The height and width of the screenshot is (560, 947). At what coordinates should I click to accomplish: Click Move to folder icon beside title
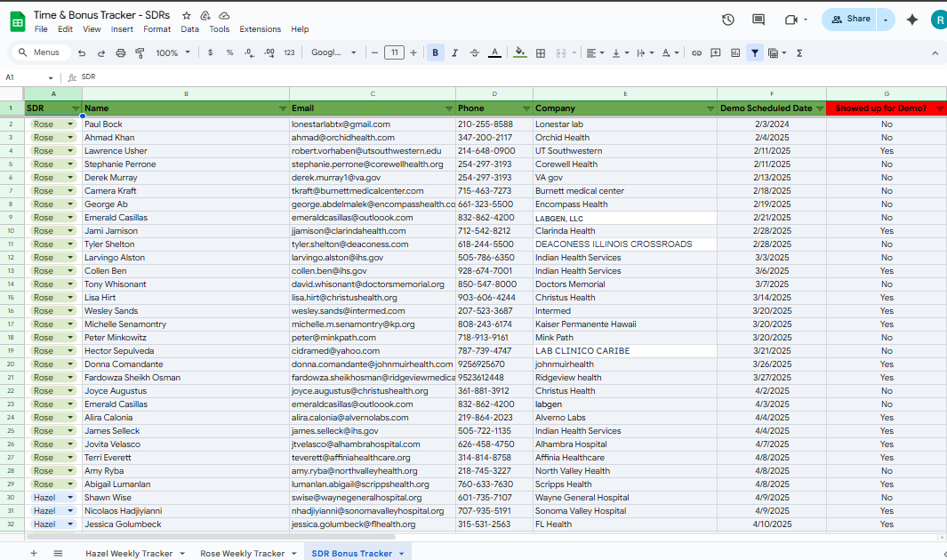(x=205, y=15)
